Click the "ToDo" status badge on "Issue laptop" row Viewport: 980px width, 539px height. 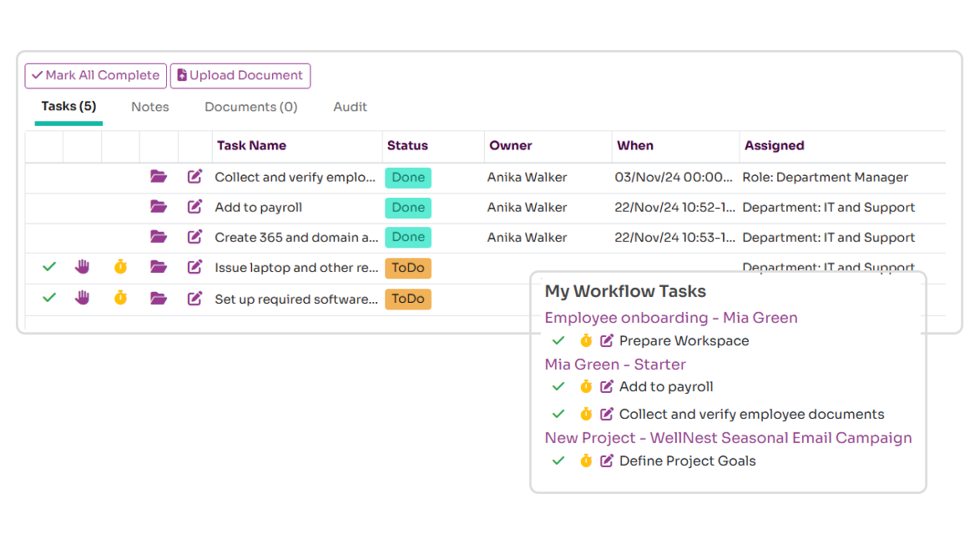[x=408, y=267]
